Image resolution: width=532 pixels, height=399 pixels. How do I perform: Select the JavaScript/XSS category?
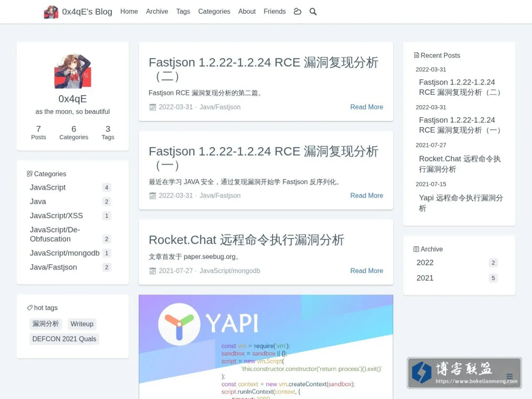tap(71, 216)
